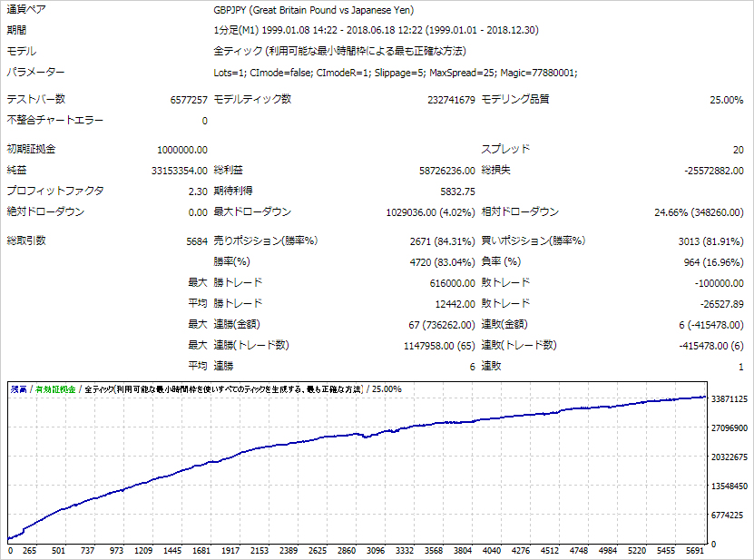Image resolution: width=754 pixels, height=560 pixels.
Task: Click the short positions value 2671 (84.31%)
Action: point(442,241)
